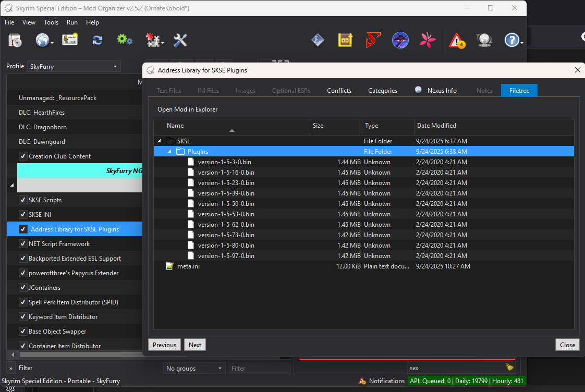Screen dimensions: 585x392
Task: Collapse the SKSE folder tree arrow
Action: coord(160,141)
